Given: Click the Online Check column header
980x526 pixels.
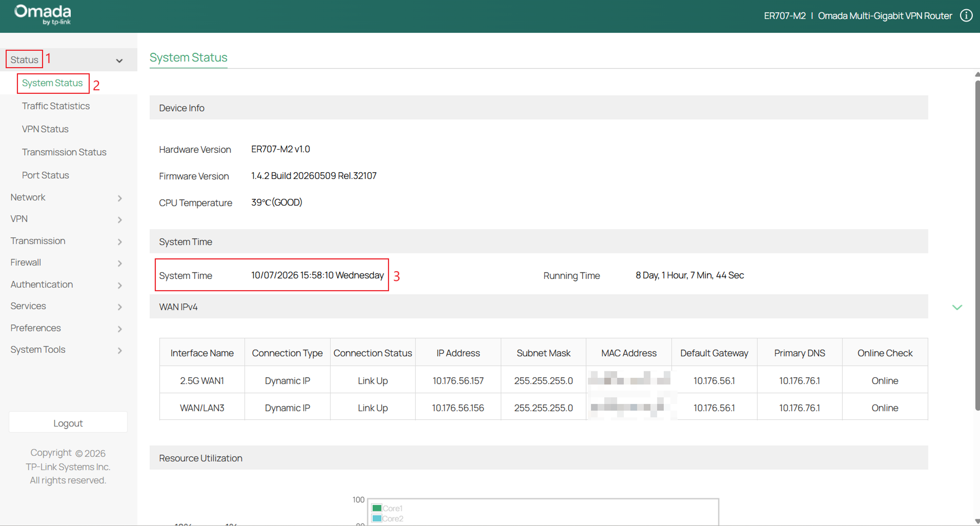Looking at the screenshot, I should (885, 353).
